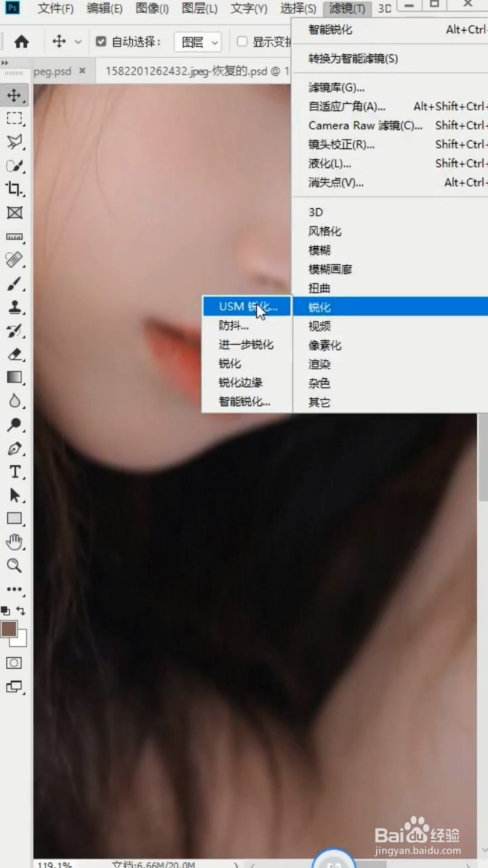Select the Pen tool
This screenshot has height=868, width=488.
(14, 448)
